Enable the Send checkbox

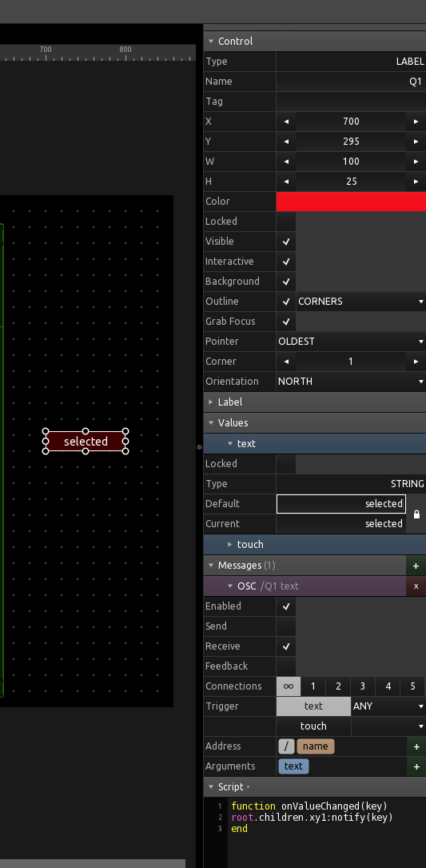(286, 626)
